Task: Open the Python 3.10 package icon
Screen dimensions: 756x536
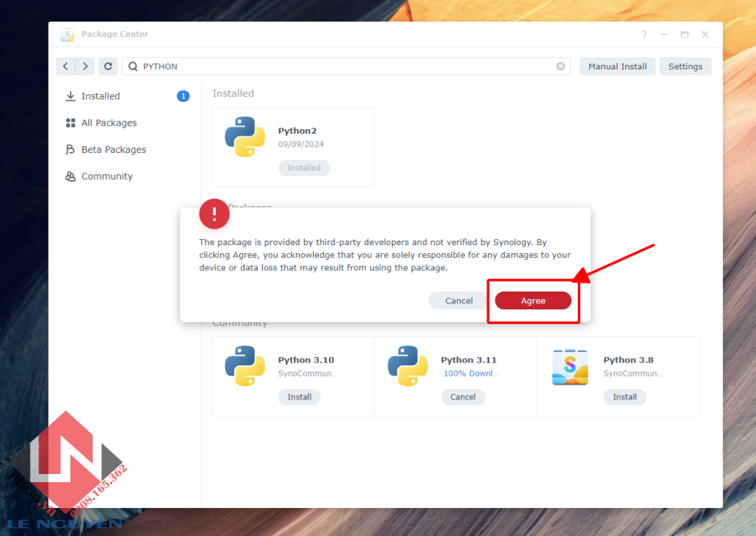Action: coord(245,366)
